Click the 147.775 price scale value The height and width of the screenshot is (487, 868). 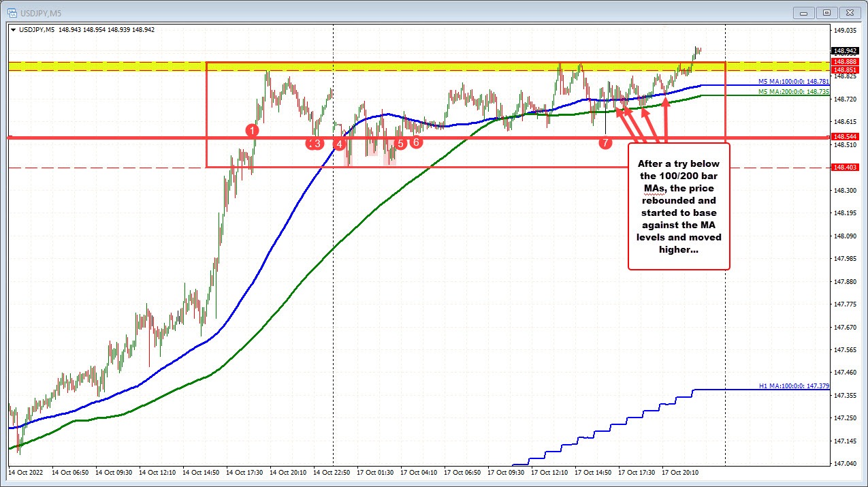point(845,304)
